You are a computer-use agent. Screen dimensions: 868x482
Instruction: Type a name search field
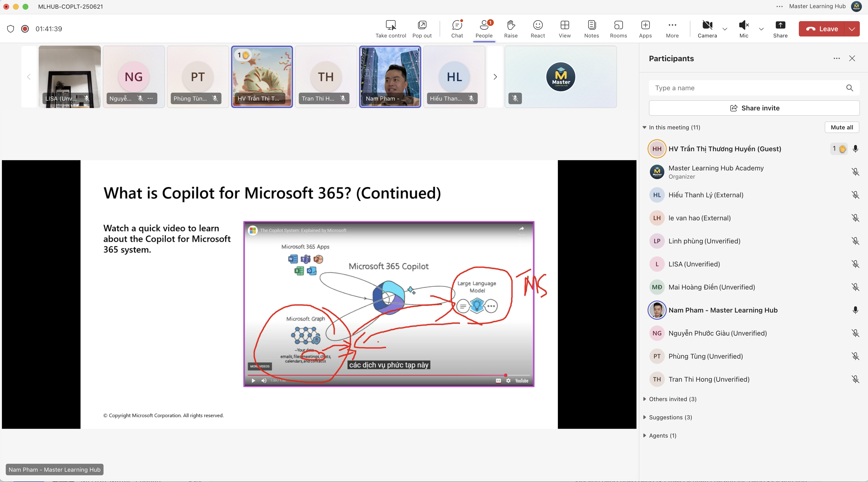pos(754,88)
